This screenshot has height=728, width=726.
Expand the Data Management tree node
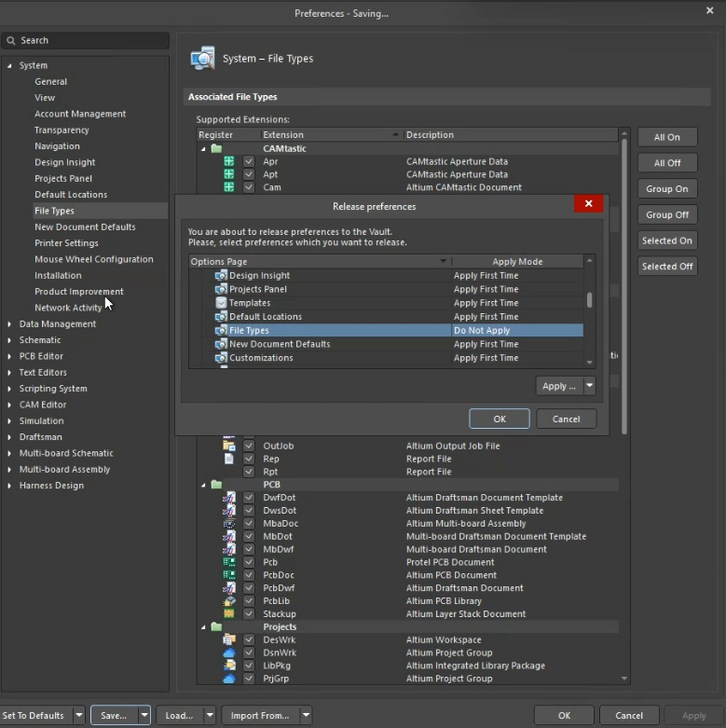click(9, 324)
